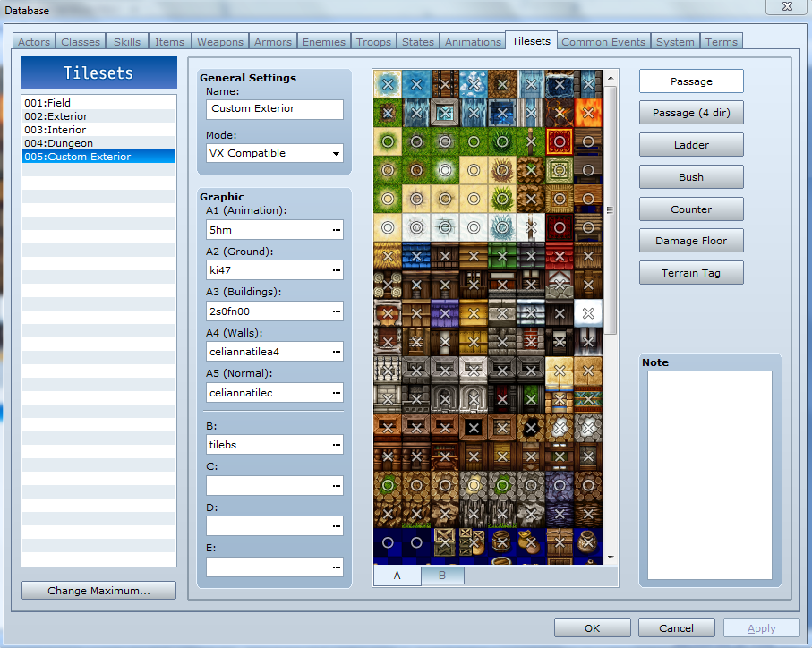812x648 pixels.
Task: Select Passage (4 dir) mode
Action: pos(691,113)
